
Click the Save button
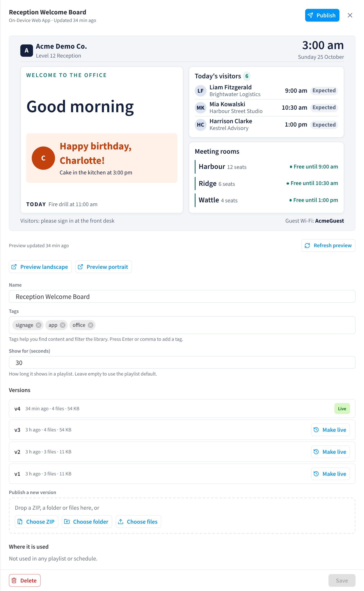coord(342,580)
